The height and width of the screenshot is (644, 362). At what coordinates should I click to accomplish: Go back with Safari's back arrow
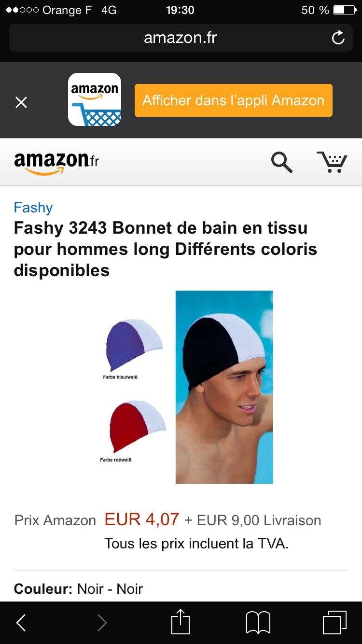(21, 623)
